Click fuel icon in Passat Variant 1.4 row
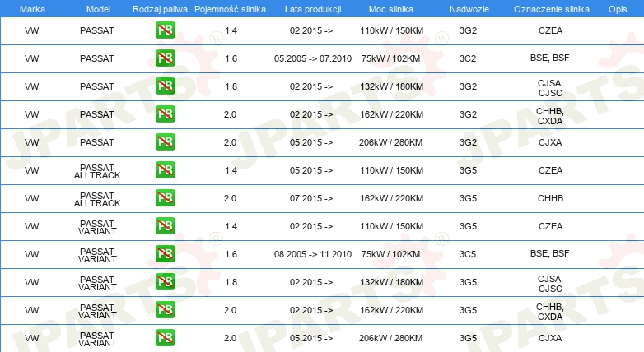The height and width of the screenshot is (352, 644). (x=165, y=225)
